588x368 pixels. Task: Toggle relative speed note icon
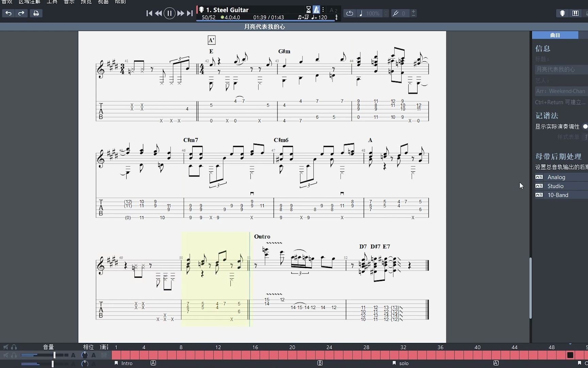tap(361, 13)
